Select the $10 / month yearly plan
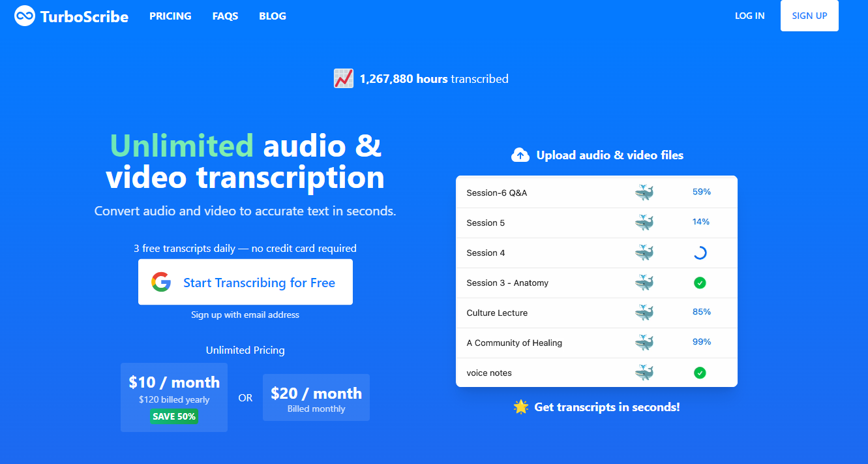 (x=174, y=397)
